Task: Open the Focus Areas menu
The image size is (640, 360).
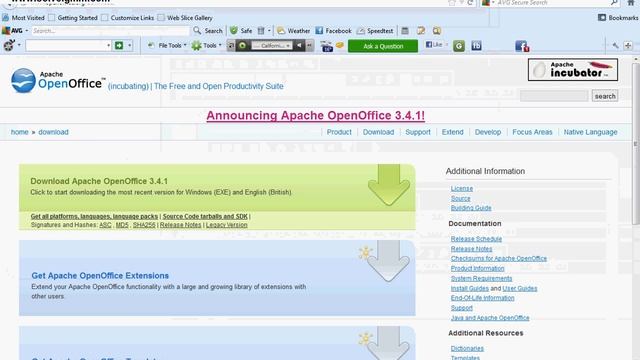Action: (532, 132)
